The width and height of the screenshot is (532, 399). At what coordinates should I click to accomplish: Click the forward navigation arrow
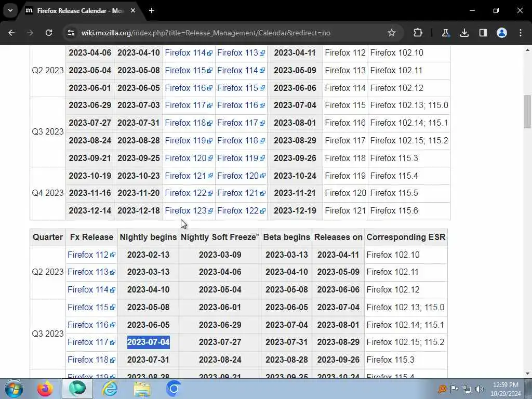(30, 33)
